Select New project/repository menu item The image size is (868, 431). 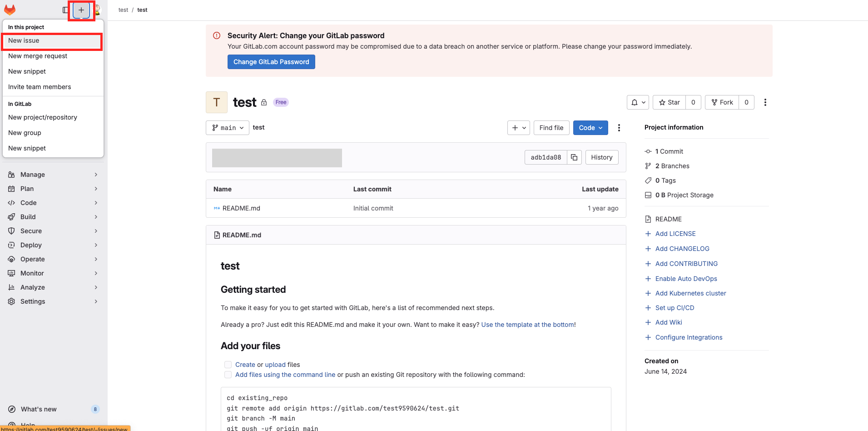click(x=53, y=117)
